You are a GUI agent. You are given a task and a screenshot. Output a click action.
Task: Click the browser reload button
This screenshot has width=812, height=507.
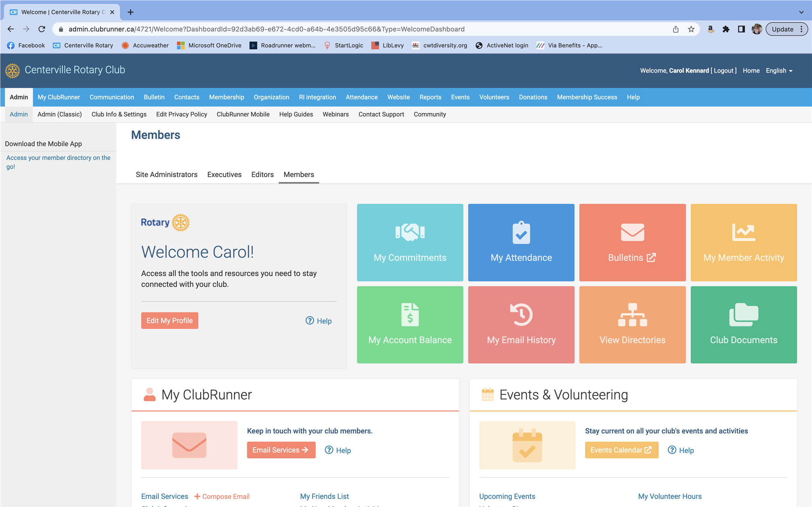pyautogui.click(x=42, y=29)
